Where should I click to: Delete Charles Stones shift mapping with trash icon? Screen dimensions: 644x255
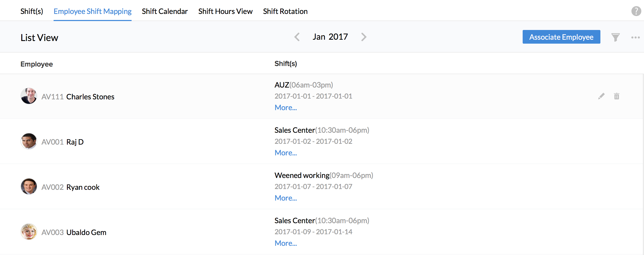tap(617, 96)
